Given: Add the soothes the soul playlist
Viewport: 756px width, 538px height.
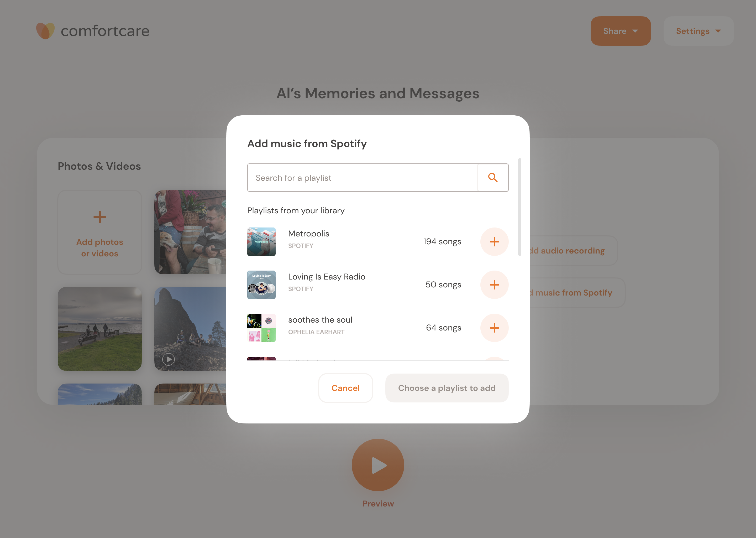Looking at the screenshot, I should [494, 328].
